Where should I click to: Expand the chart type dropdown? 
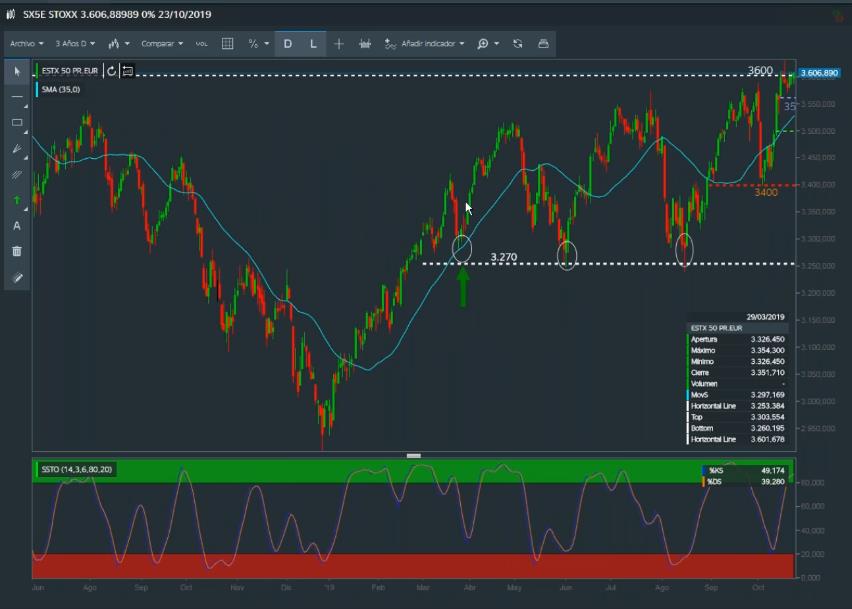coord(119,44)
